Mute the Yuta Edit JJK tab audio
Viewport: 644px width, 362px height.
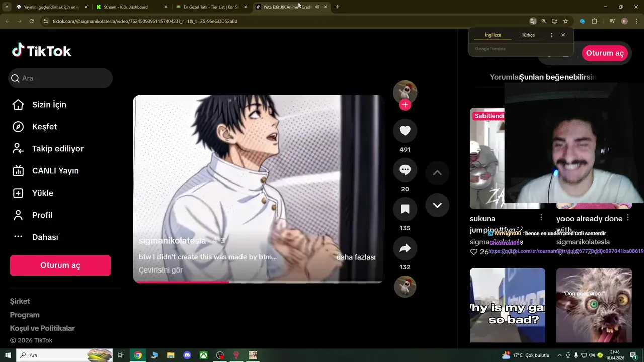[317, 7]
